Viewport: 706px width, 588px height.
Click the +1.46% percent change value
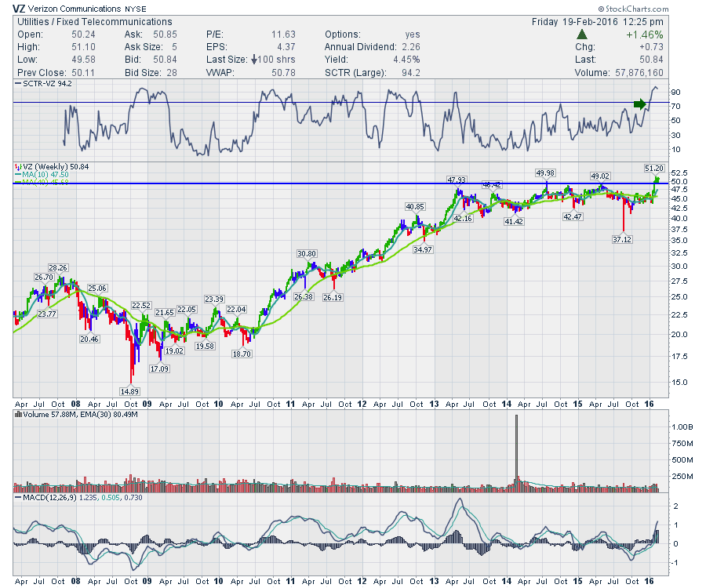(x=646, y=35)
